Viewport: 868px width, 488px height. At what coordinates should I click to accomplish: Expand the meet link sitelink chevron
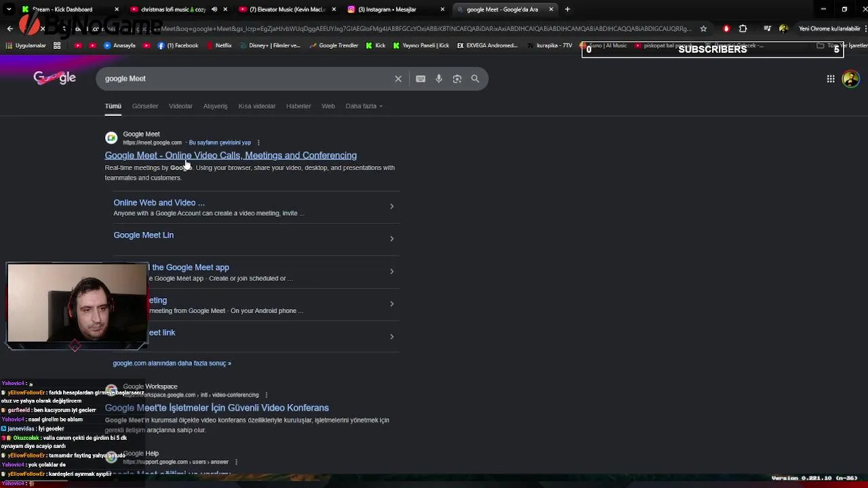391,336
